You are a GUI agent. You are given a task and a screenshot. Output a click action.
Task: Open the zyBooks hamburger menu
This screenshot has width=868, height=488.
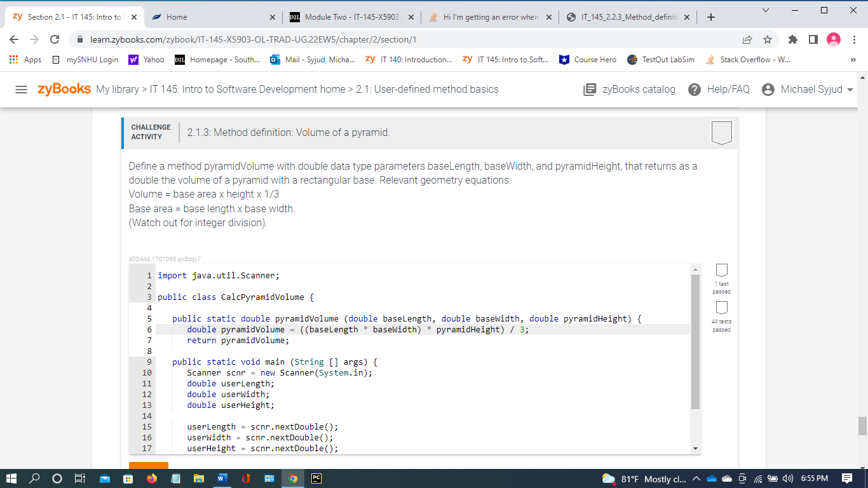[x=21, y=89]
